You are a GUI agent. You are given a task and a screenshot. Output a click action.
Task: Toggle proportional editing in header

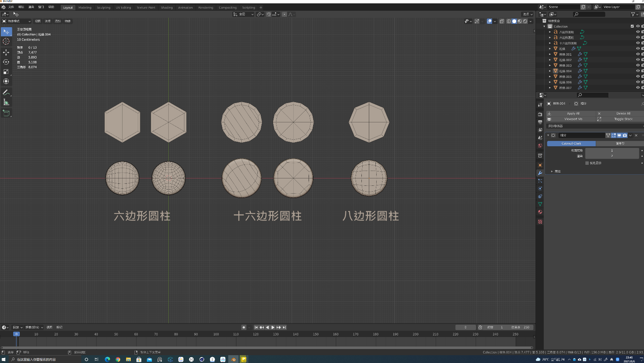pos(284,14)
